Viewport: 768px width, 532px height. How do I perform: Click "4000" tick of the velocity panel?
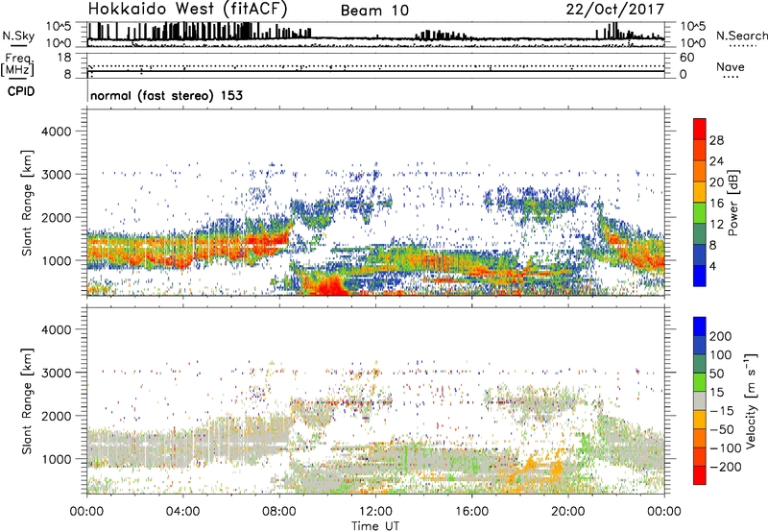pos(56,329)
